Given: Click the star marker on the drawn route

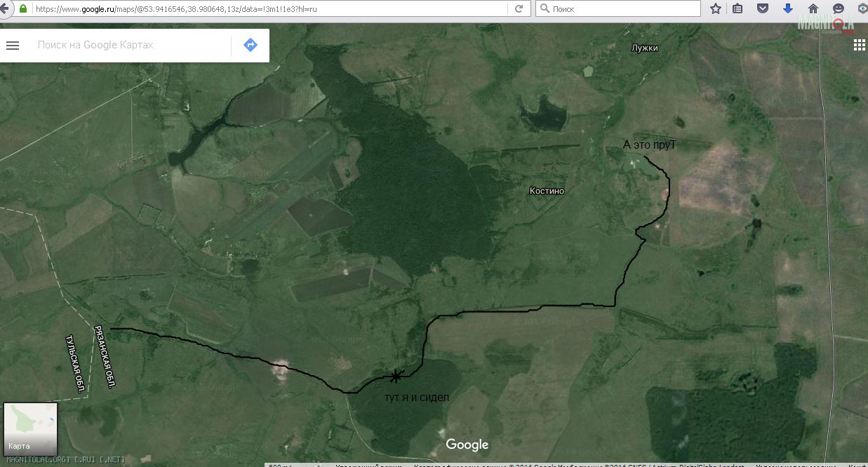Looking at the screenshot, I should tap(396, 377).
